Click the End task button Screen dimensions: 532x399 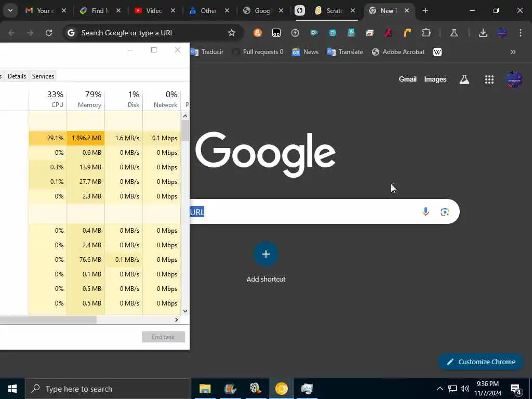163,337
